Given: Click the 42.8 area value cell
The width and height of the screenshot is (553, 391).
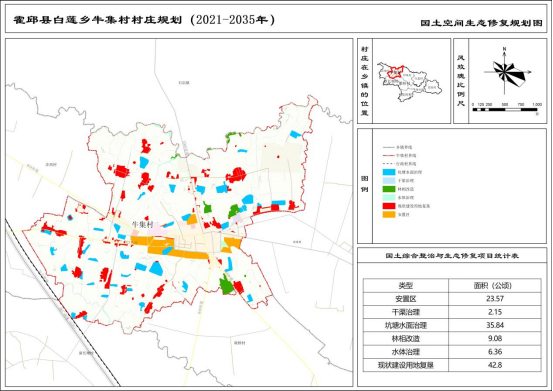Looking at the screenshot, I should coord(495,365).
